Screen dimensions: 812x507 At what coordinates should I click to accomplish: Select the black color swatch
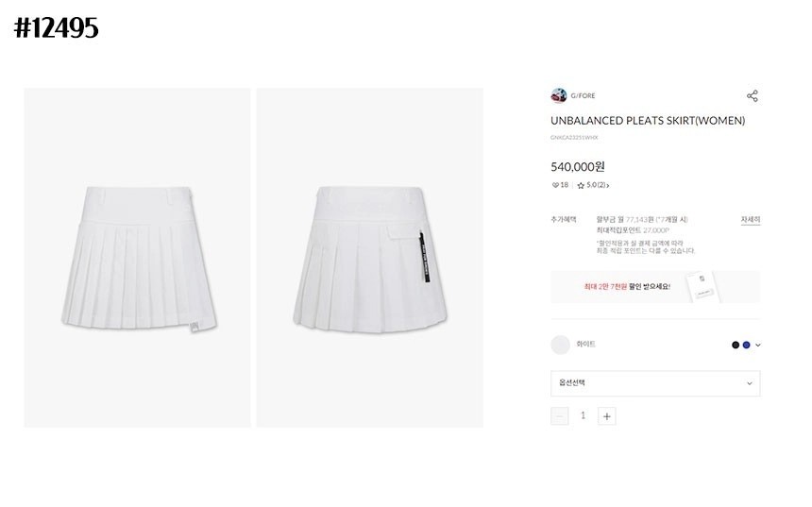pyautogui.click(x=735, y=345)
